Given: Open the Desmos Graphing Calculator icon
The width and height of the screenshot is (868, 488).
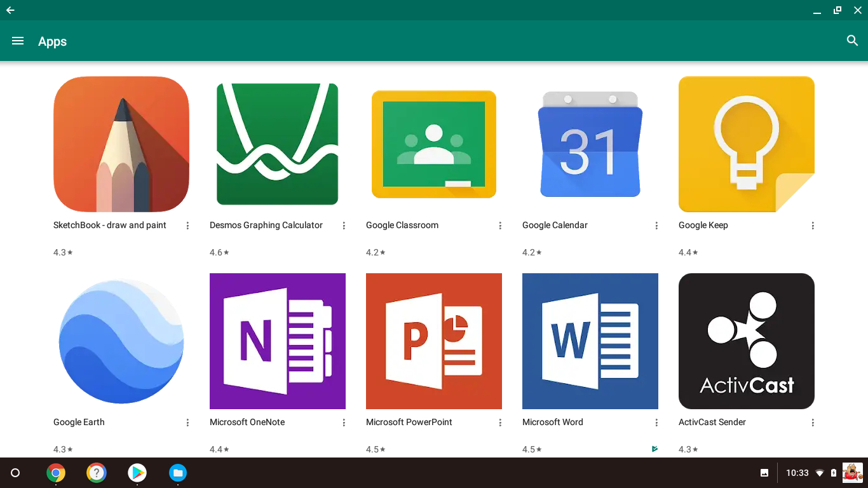Looking at the screenshot, I should [277, 144].
